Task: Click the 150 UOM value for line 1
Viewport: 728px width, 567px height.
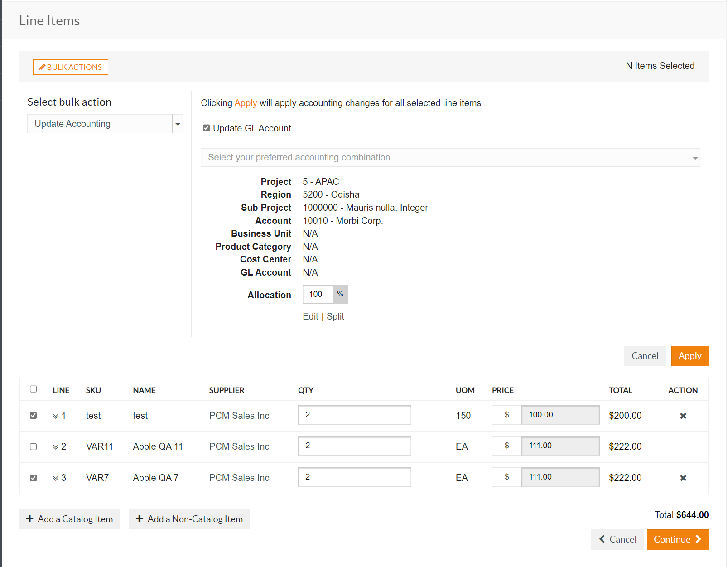Action: tap(463, 416)
